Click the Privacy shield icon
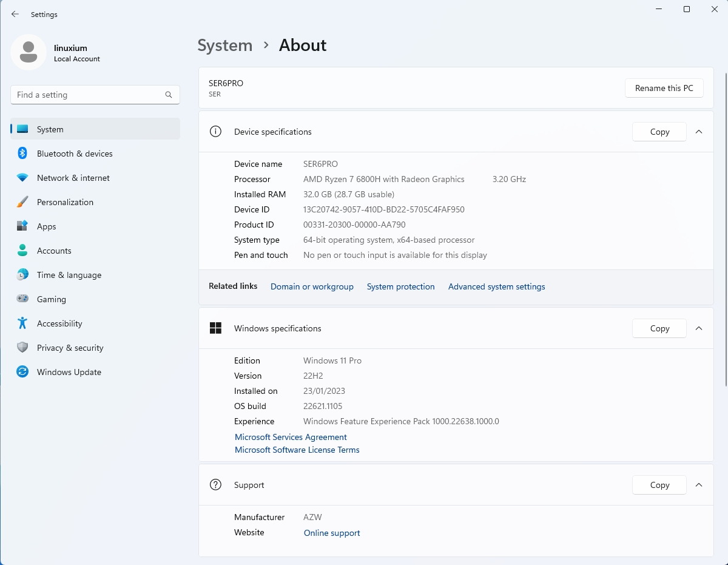The height and width of the screenshot is (565, 728). (22, 348)
